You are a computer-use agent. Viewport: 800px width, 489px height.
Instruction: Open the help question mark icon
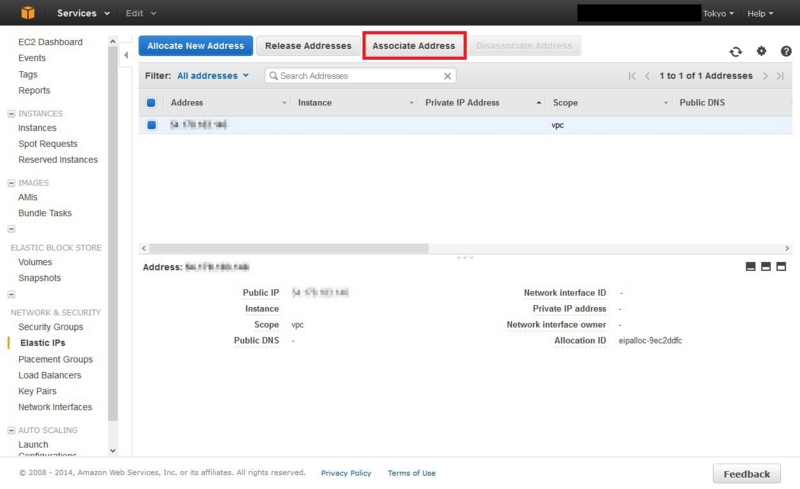786,51
